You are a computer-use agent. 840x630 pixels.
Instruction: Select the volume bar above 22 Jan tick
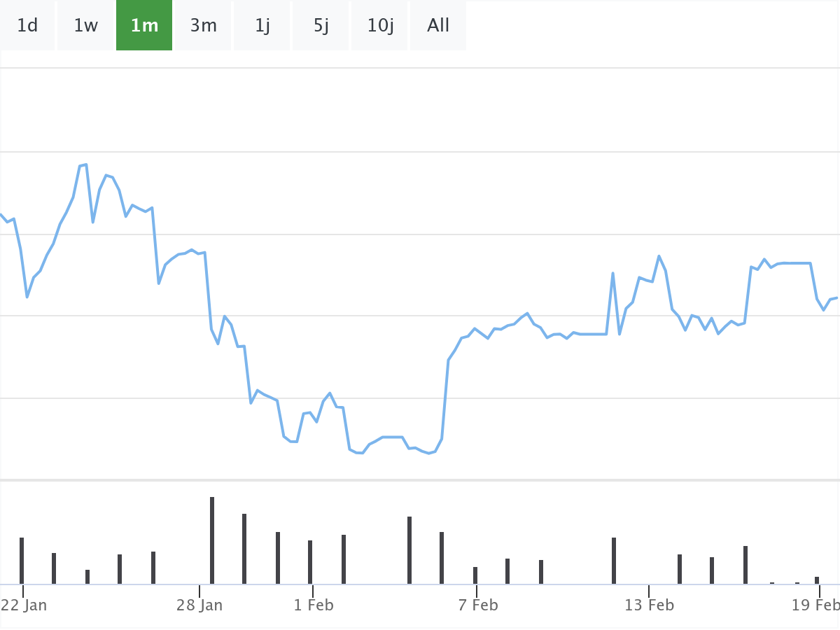(x=22, y=560)
